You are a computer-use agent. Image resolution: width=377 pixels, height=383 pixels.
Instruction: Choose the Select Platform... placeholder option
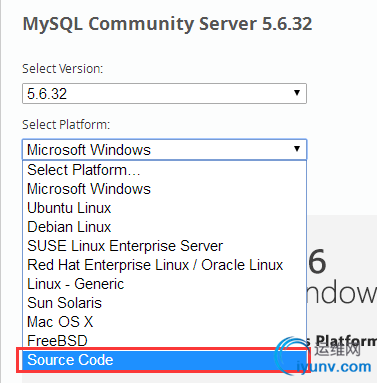click(164, 170)
